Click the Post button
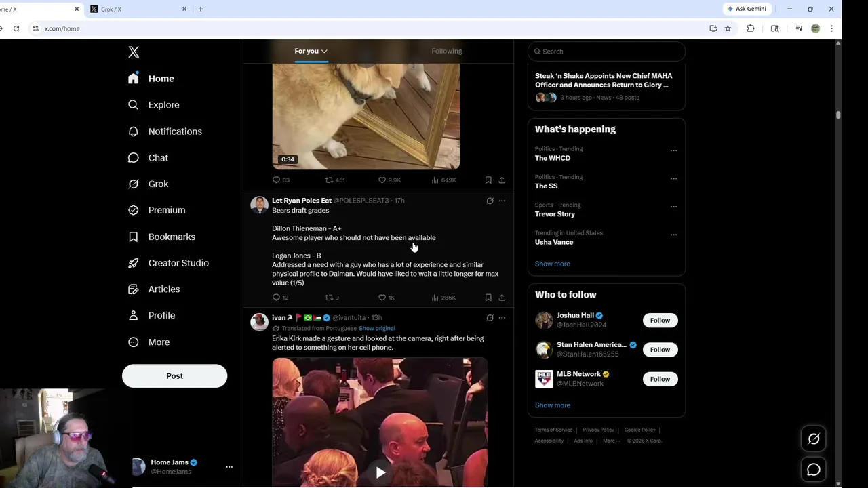868x488 pixels. (x=174, y=376)
